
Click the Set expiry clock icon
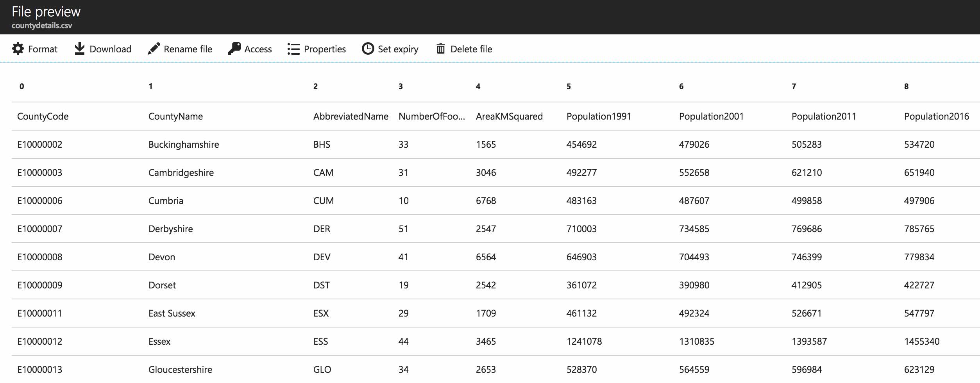tap(368, 49)
